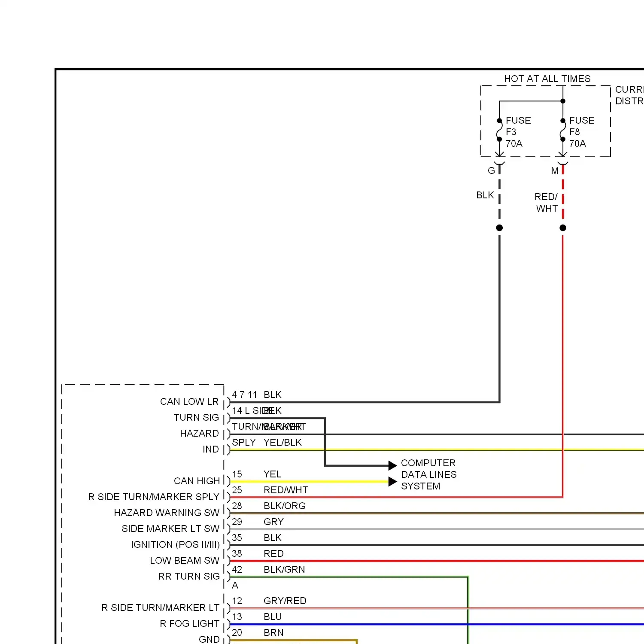Click the YEL/BLK wire label
The width and height of the screenshot is (644, 644).
283,442
